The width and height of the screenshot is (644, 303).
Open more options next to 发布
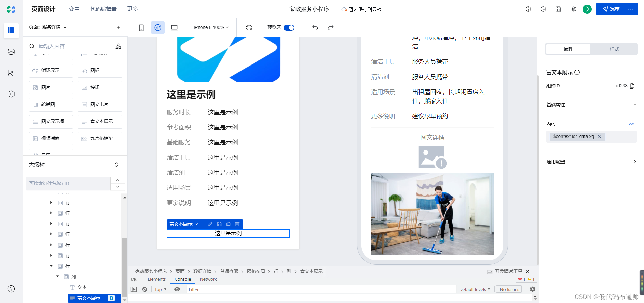click(x=631, y=9)
